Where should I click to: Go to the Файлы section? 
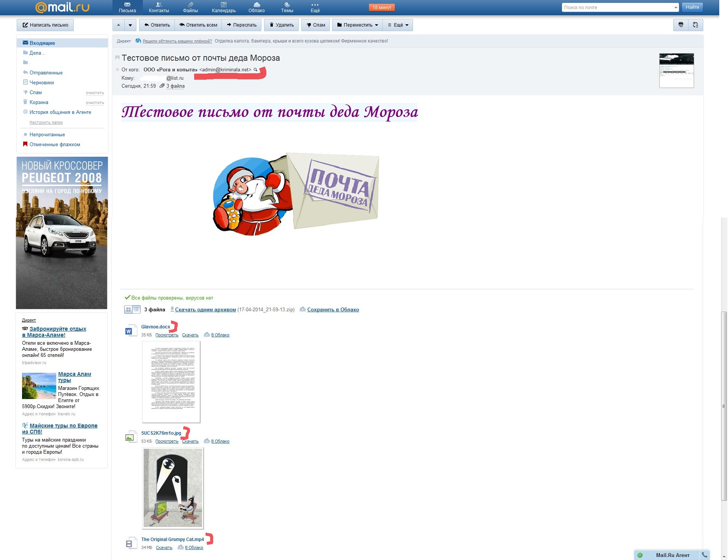point(190,7)
